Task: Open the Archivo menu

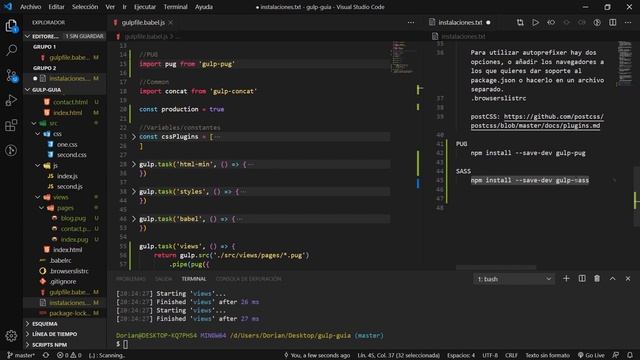Action: pyautogui.click(x=31, y=7)
